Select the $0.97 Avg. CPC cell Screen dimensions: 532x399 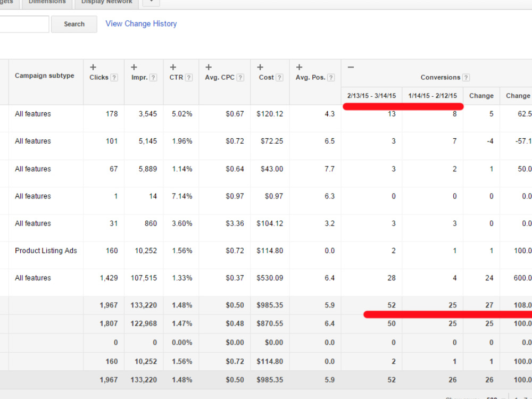[235, 196]
